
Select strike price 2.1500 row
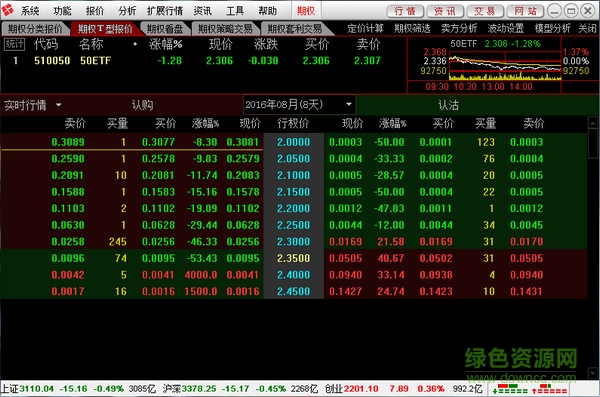[293, 192]
